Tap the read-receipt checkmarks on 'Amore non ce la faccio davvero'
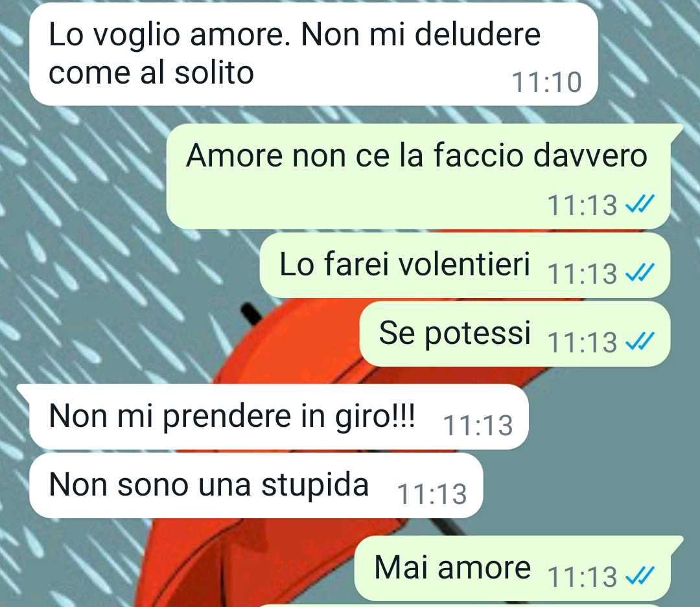 640,204
